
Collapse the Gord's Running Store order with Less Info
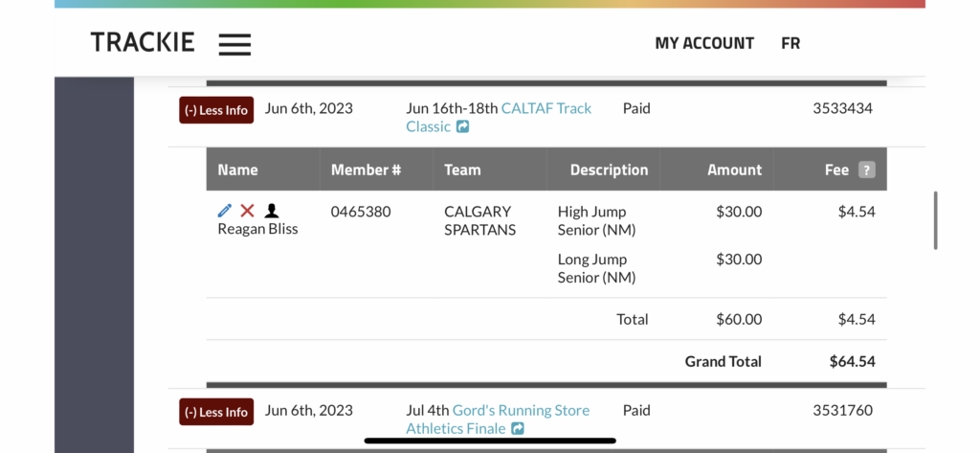216,413
